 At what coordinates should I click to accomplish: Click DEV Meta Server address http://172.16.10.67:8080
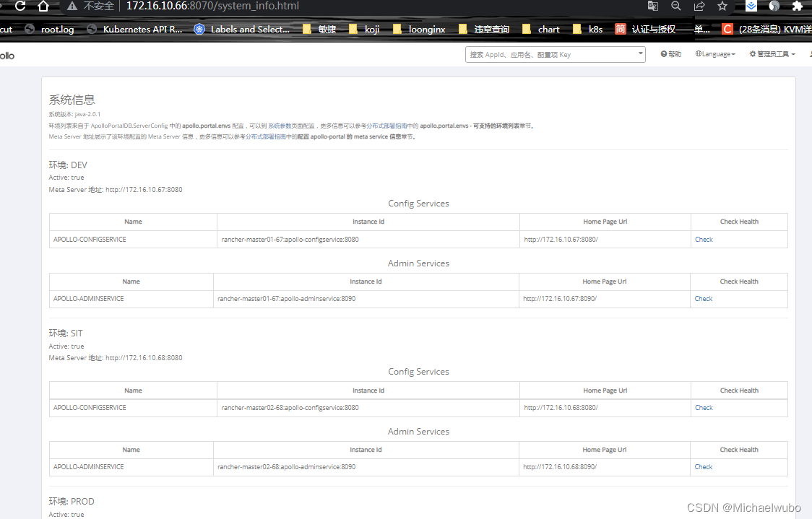[144, 190]
